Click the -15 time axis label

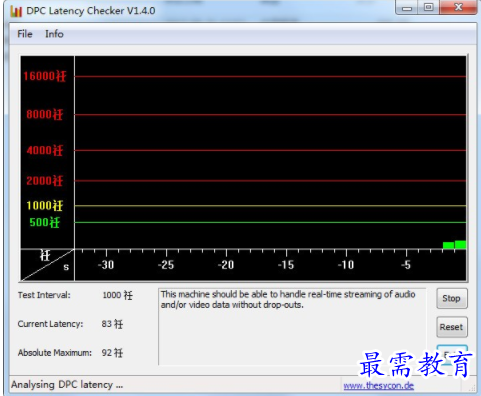(x=286, y=265)
